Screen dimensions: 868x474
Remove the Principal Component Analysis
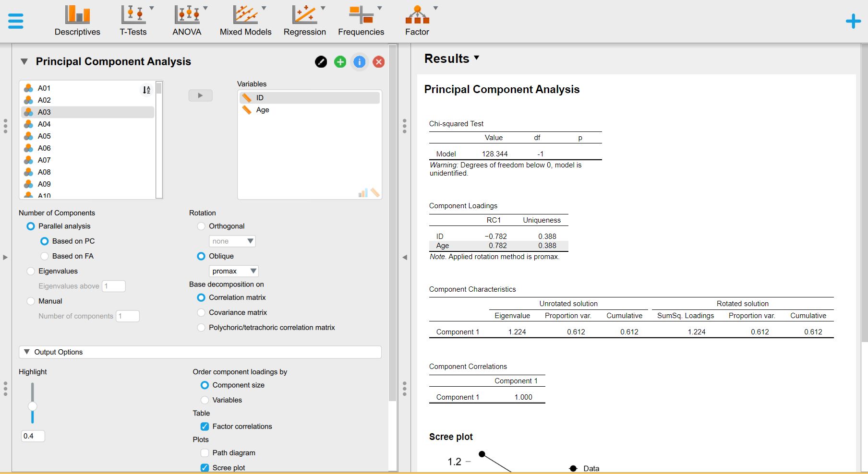point(378,62)
